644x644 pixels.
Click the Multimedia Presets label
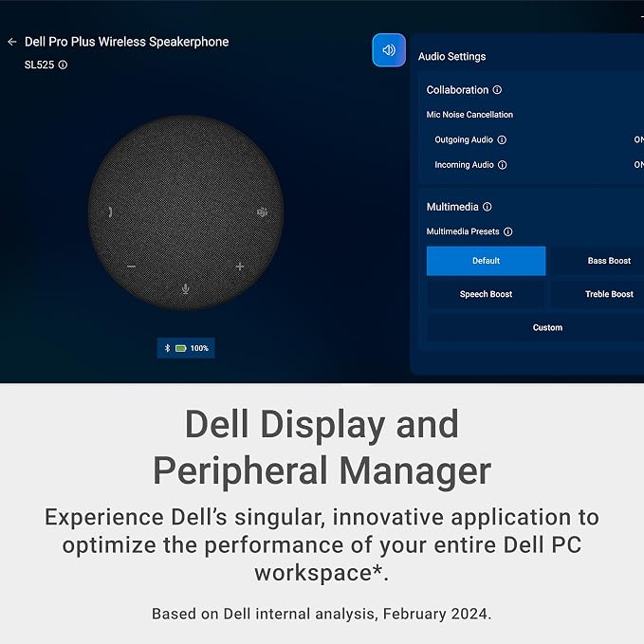pos(463,231)
